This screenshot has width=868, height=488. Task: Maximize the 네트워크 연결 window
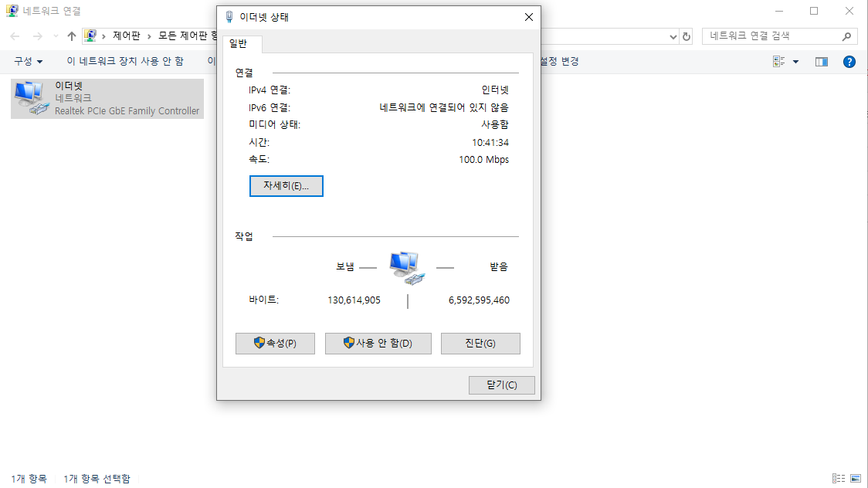[814, 11]
